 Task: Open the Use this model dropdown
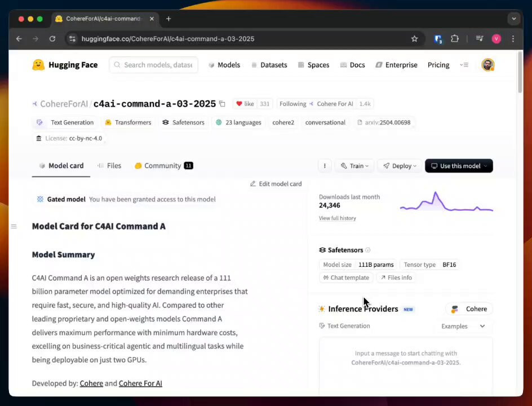click(x=459, y=166)
